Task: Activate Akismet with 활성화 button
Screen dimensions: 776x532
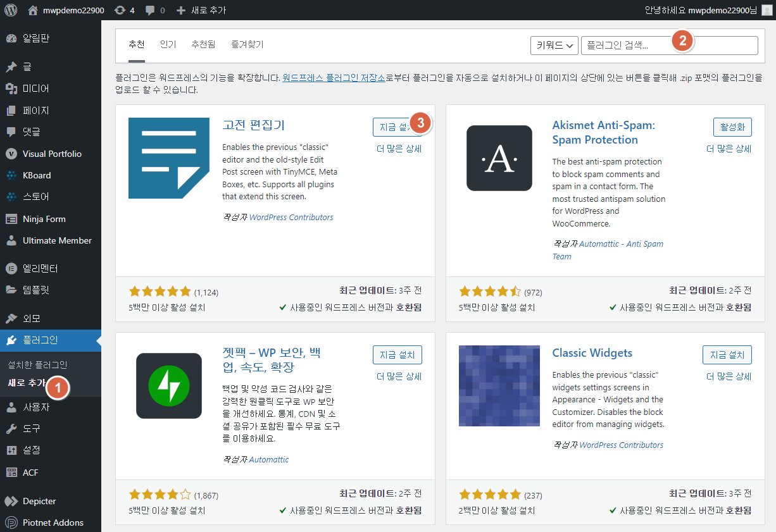Action: [x=732, y=127]
